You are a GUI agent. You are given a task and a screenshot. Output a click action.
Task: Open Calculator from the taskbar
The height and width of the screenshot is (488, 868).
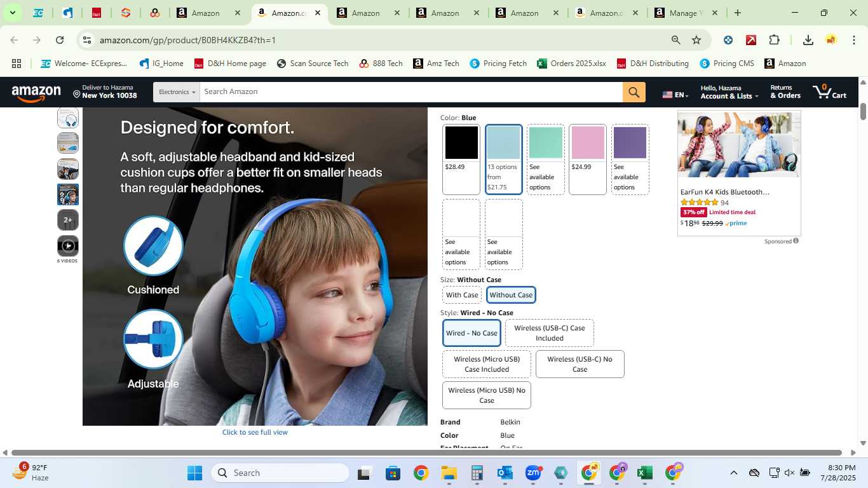pyautogui.click(x=477, y=473)
